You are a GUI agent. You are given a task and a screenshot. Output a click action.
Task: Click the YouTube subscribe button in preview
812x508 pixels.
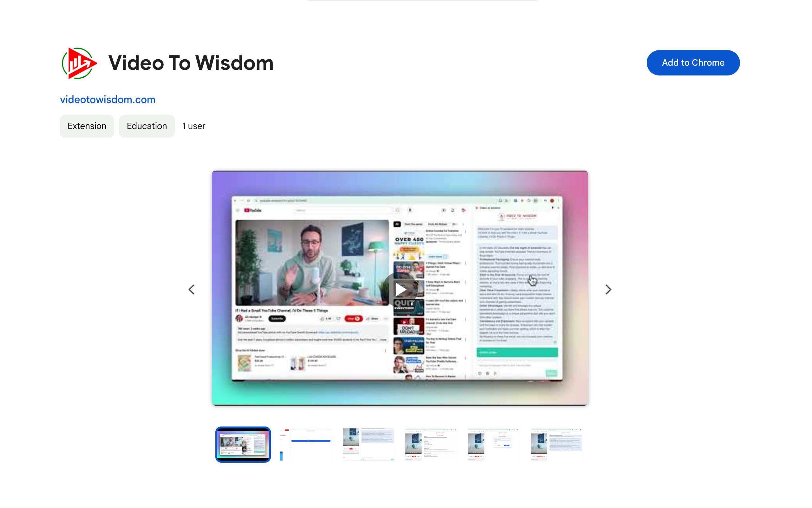pyautogui.click(x=276, y=318)
